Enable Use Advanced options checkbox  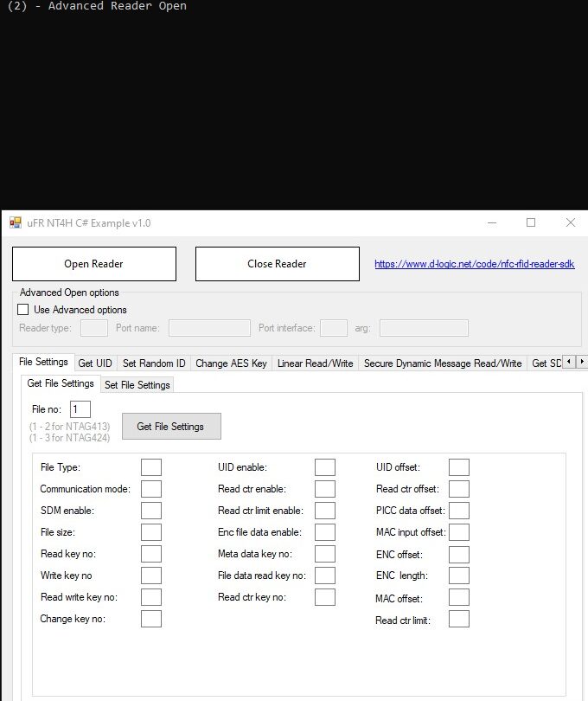22,309
